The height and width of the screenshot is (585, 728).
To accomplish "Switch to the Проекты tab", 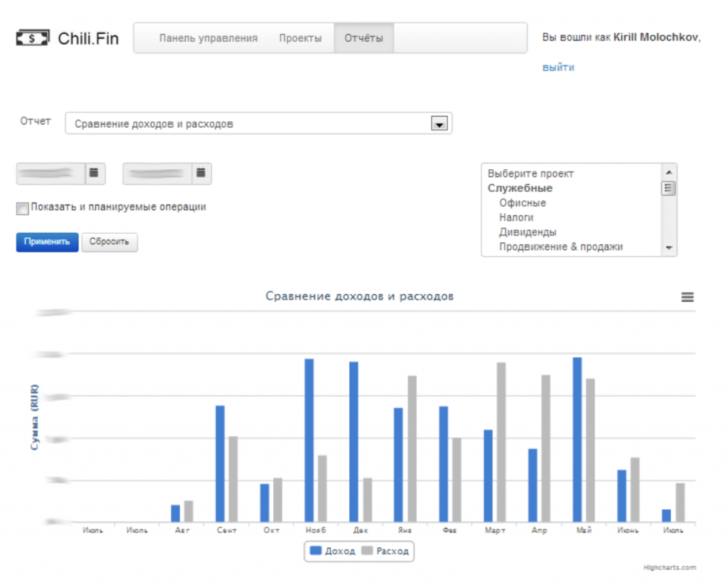I will point(300,38).
